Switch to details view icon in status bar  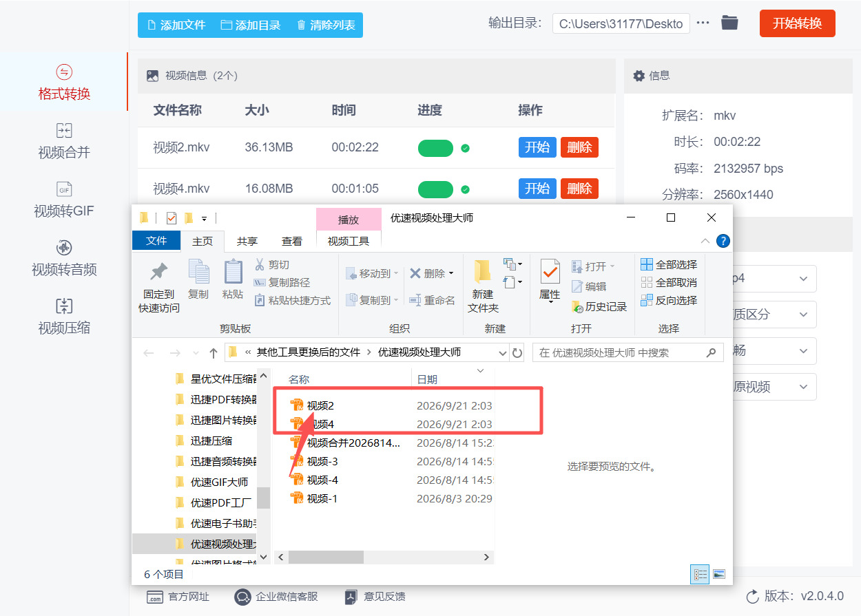pos(701,574)
